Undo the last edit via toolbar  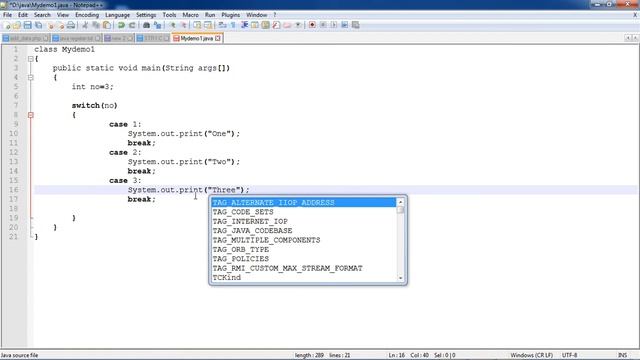(x=121, y=25)
